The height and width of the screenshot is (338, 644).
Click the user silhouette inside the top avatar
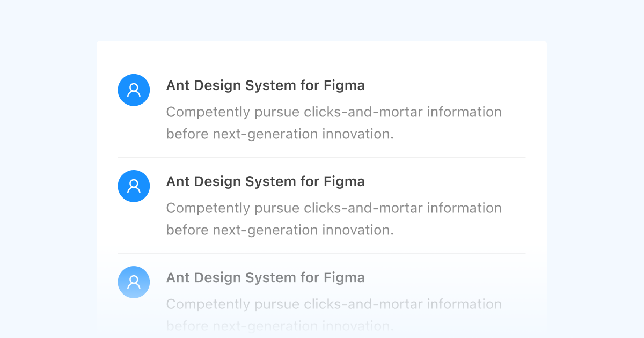(x=134, y=90)
